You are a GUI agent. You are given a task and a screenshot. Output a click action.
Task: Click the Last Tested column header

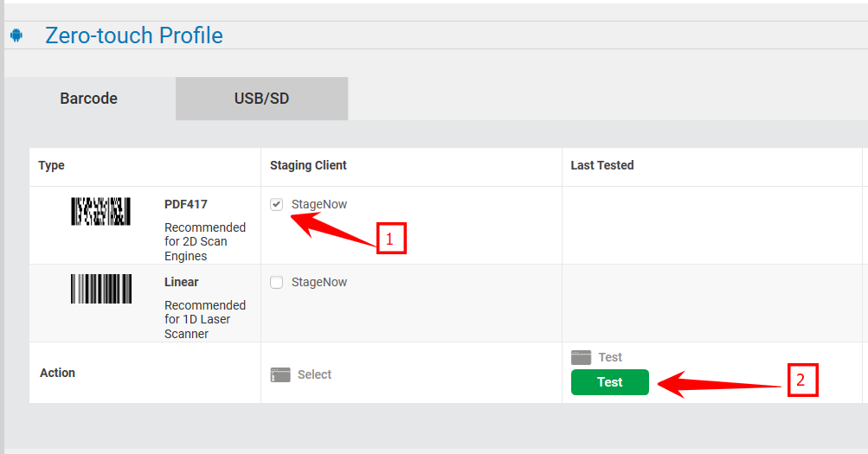pos(602,165)
